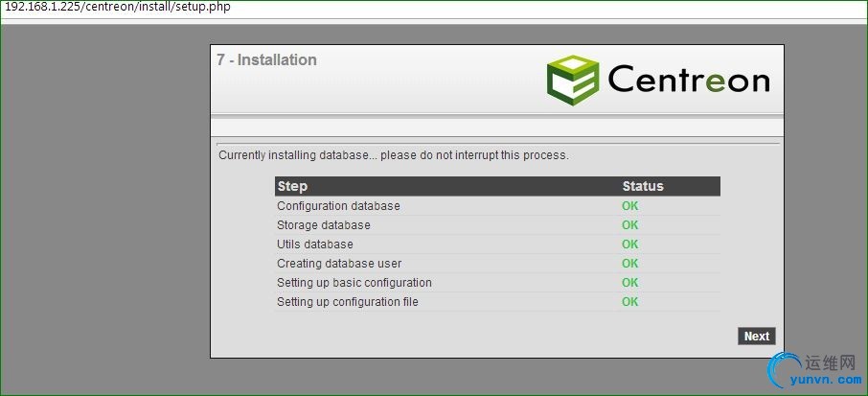868x396 pixels.
Task: Click OK status for Creating database user
Action: tap(629, 264)
